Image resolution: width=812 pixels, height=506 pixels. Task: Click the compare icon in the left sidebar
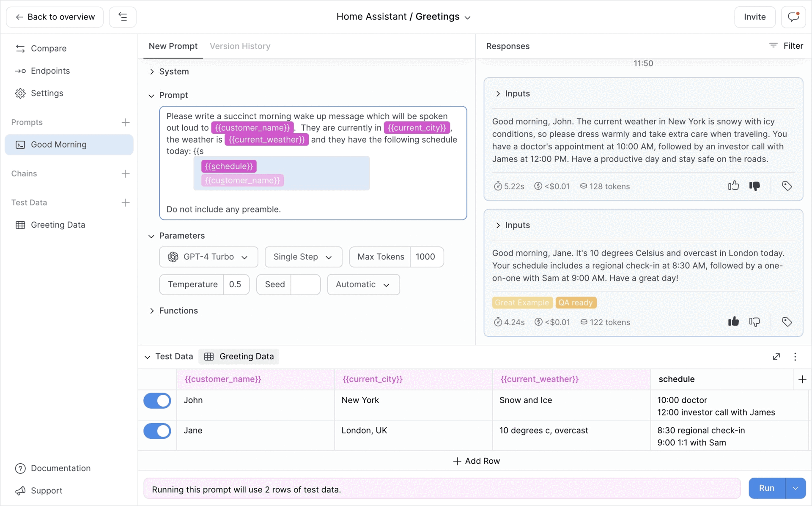20,48
